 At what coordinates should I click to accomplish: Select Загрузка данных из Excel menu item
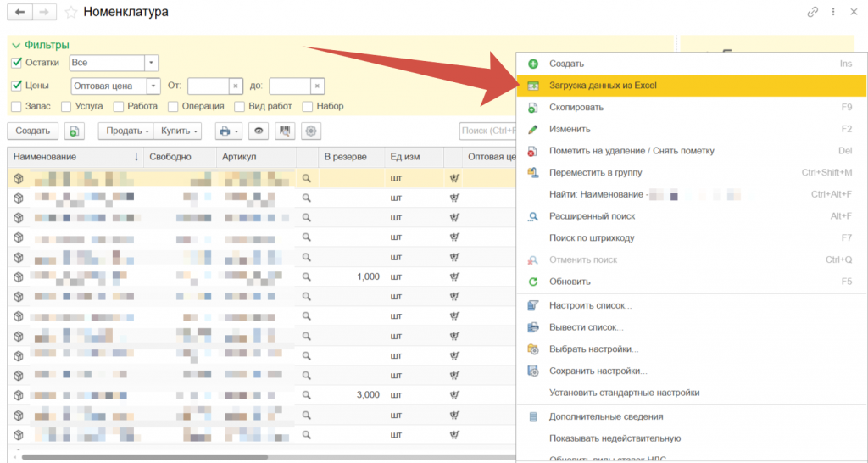pyautogui.click(x=602, y=86)
